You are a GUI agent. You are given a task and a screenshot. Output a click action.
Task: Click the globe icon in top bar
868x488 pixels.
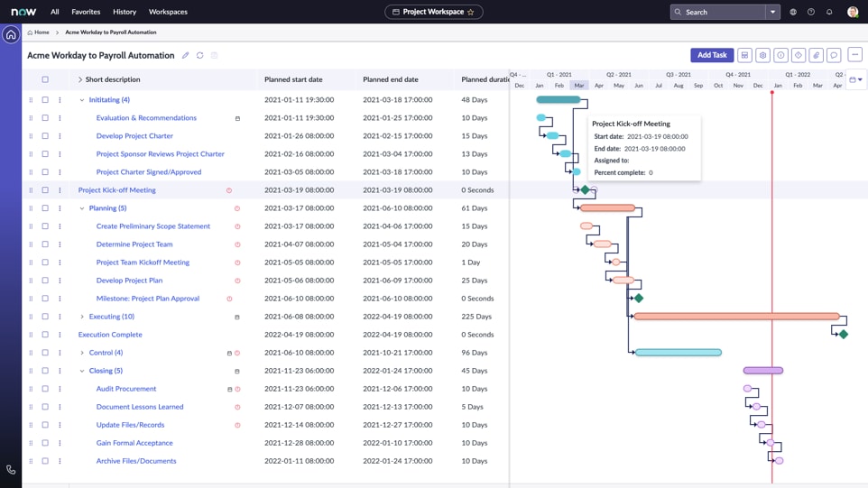coord(793,12)
